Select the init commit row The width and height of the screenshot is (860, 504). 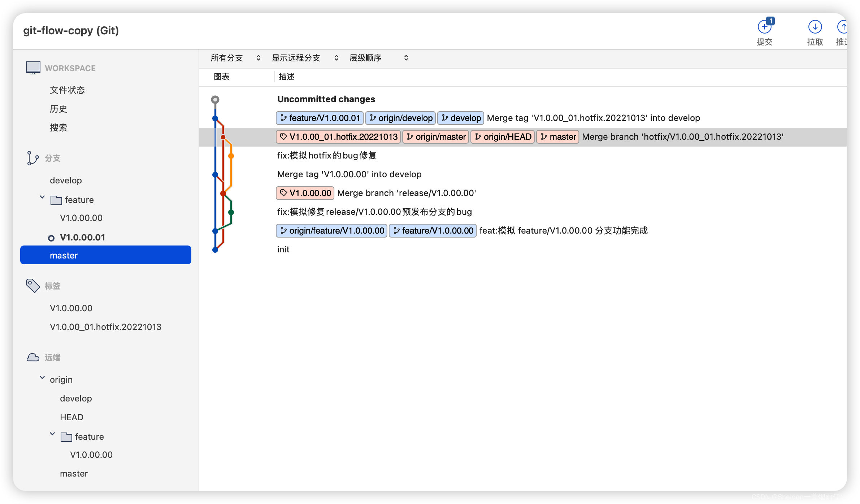(523, 249)
